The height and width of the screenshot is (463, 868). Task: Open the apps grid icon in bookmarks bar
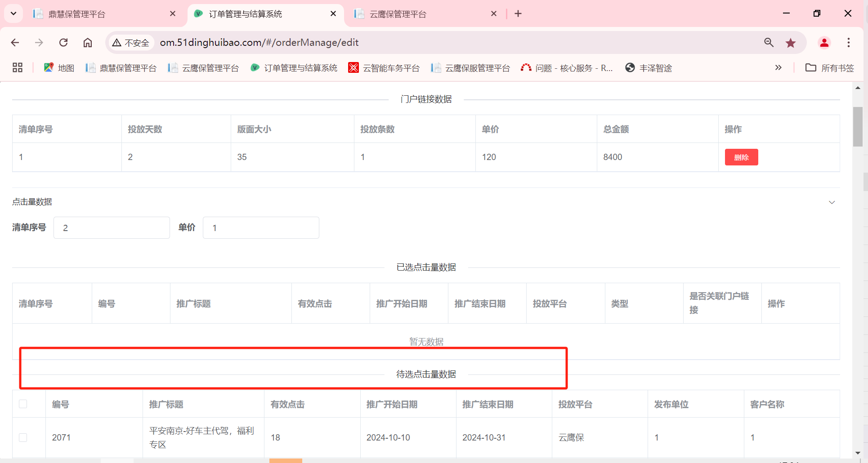point(18,68)
